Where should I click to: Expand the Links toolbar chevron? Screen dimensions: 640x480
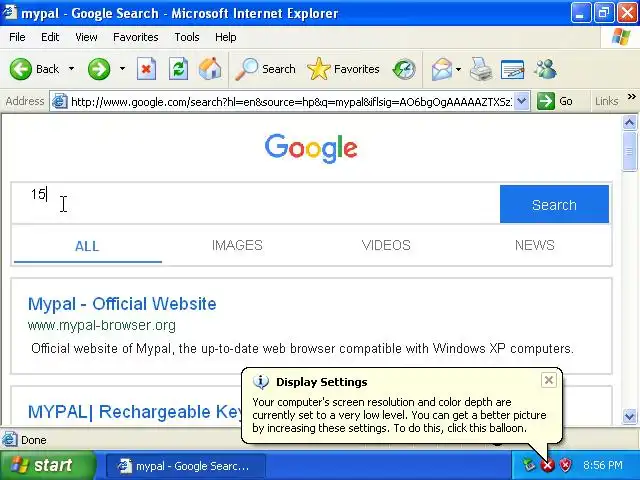(x=631, y=97)
